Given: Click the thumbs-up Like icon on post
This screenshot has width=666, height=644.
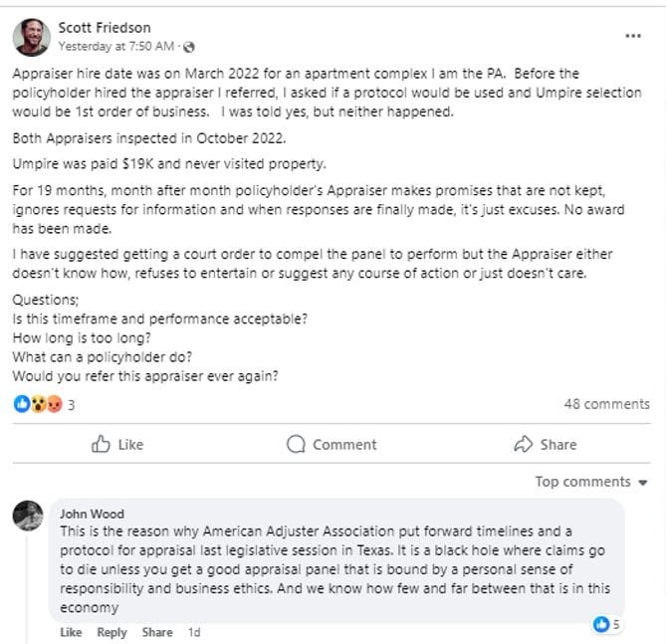Looking at the screenshot, I should (101, 444).
